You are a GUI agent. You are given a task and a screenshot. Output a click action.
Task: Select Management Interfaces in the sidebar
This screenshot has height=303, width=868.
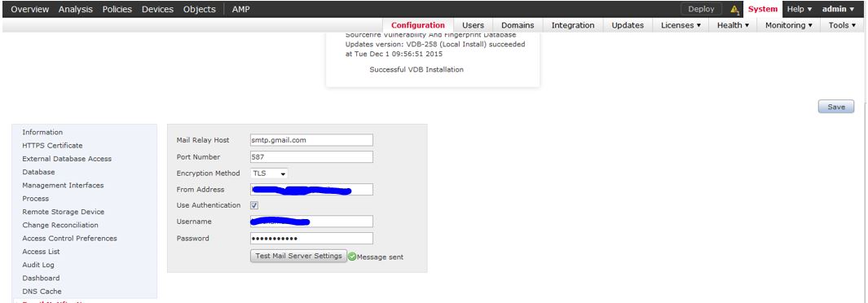coord(63,185)
